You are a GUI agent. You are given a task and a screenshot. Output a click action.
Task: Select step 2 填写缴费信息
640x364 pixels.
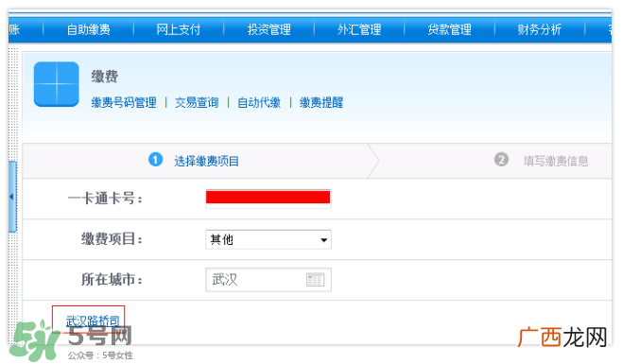(x=542, y=161)
